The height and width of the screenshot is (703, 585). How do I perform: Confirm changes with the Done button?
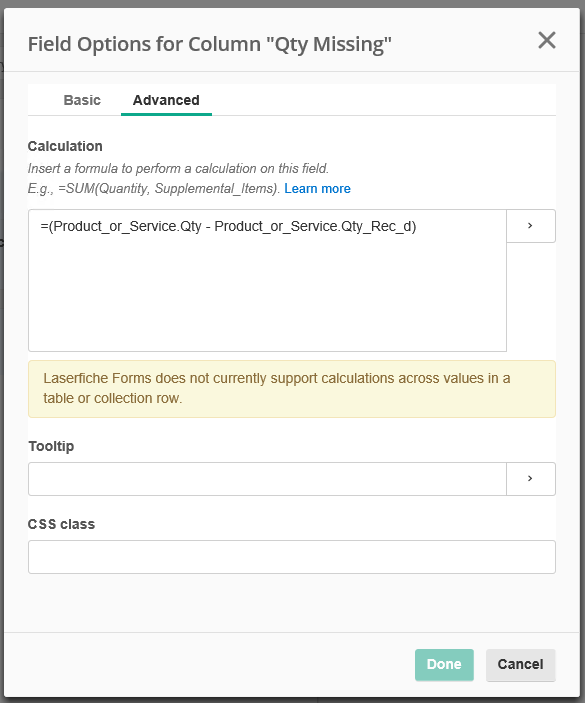pos(444,664)
